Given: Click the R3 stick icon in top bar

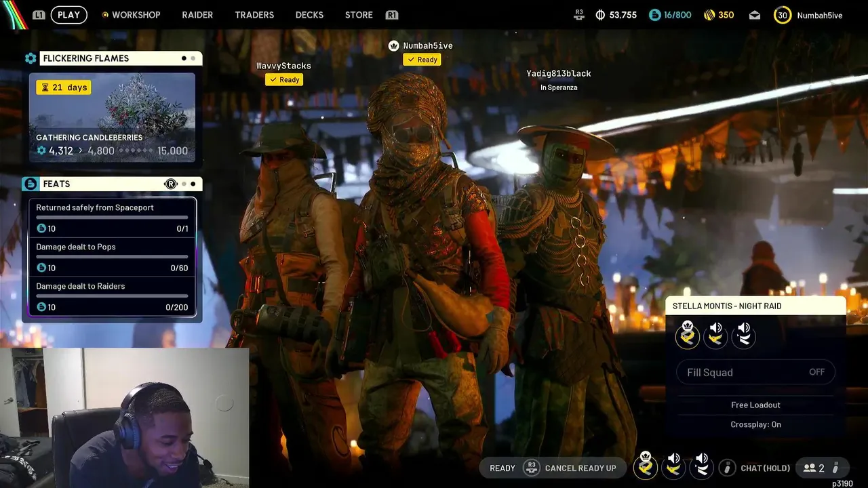Looking at the screenshot, I should [x=579, y=15].
